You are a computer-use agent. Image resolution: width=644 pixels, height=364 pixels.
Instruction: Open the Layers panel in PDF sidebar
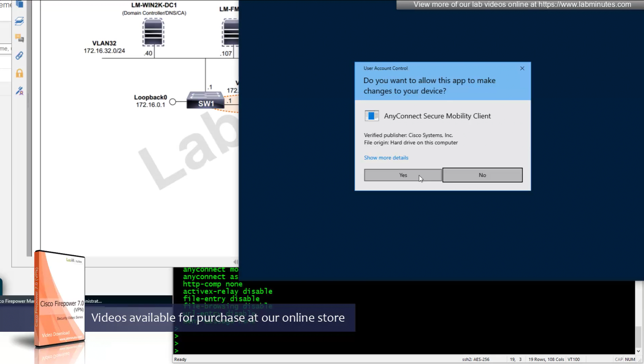(x=19, y=21)
